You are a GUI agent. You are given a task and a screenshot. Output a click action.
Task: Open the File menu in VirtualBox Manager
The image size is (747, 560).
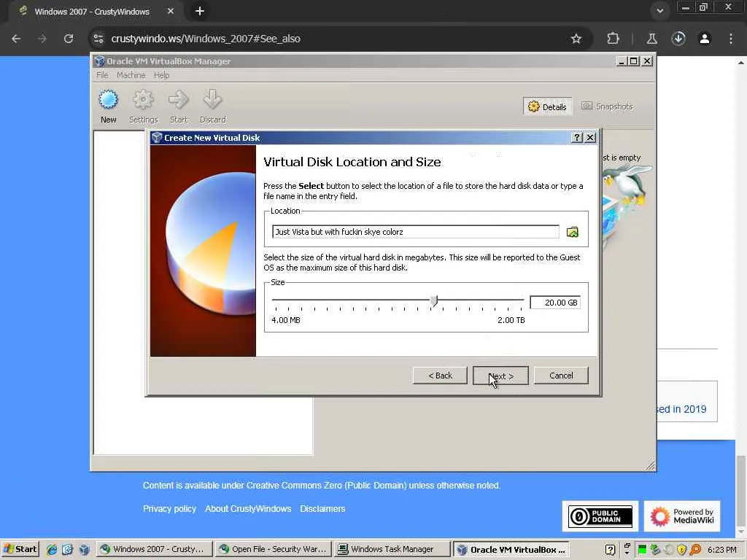(x=102, y=75)
